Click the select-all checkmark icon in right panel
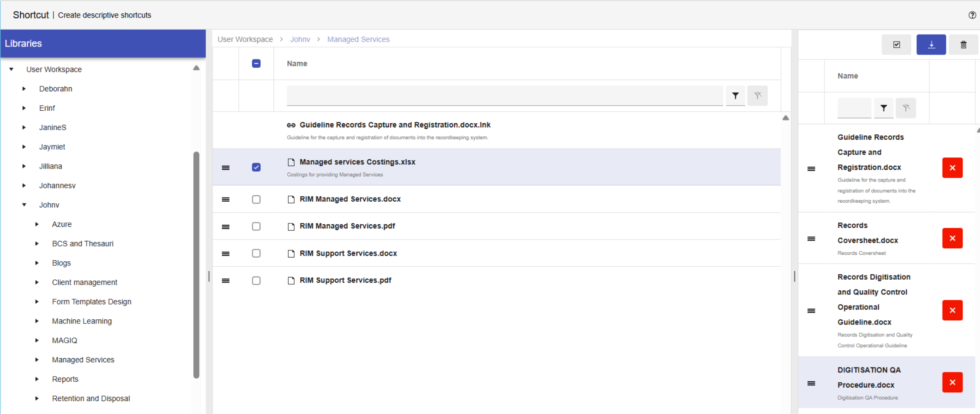The width and height of the screenshot is (980, 414). pyautogui.click(x=896, y=45)
